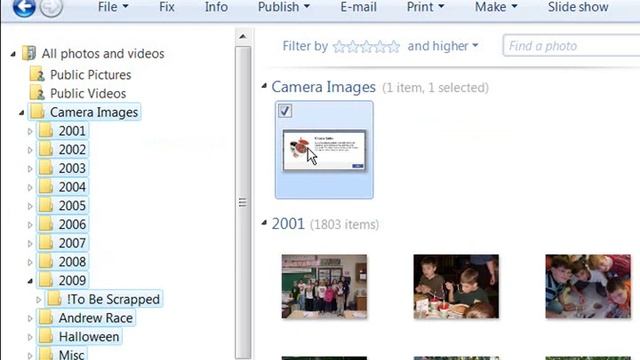Open the Info pane
Image resolution: width=640 pixels, height=360 pixels.
point(216,7)
